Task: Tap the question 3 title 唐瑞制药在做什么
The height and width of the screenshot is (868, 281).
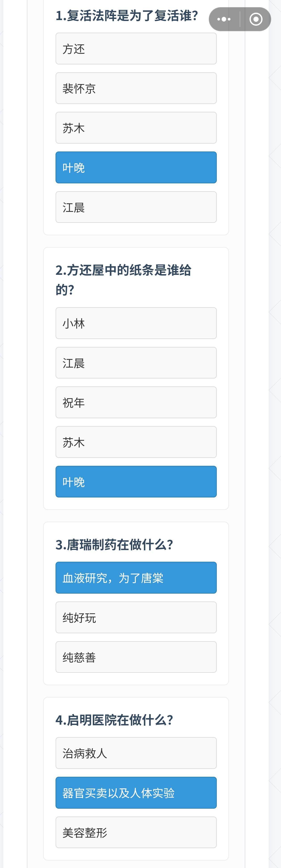Action: [114, 545]
